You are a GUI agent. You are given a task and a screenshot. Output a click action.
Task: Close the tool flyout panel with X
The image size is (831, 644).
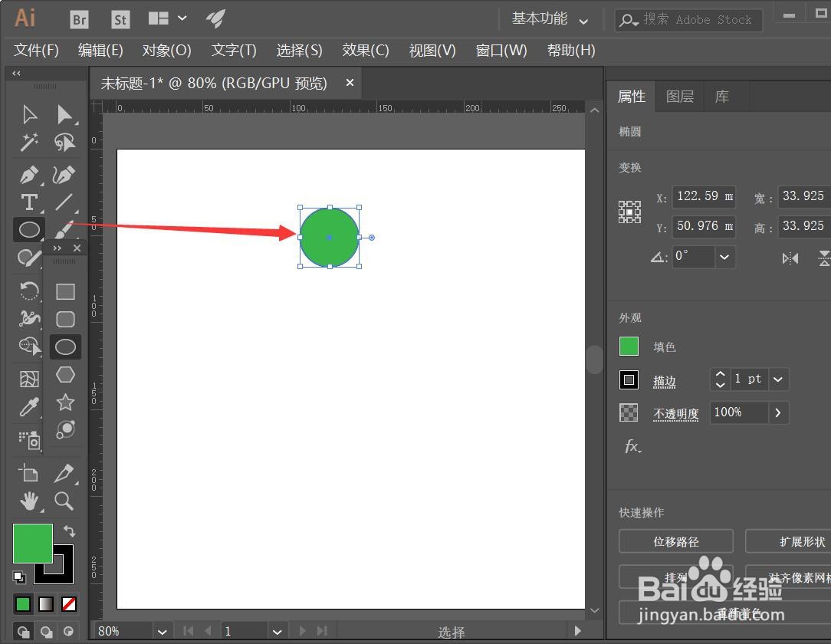(x=77, y=248)
